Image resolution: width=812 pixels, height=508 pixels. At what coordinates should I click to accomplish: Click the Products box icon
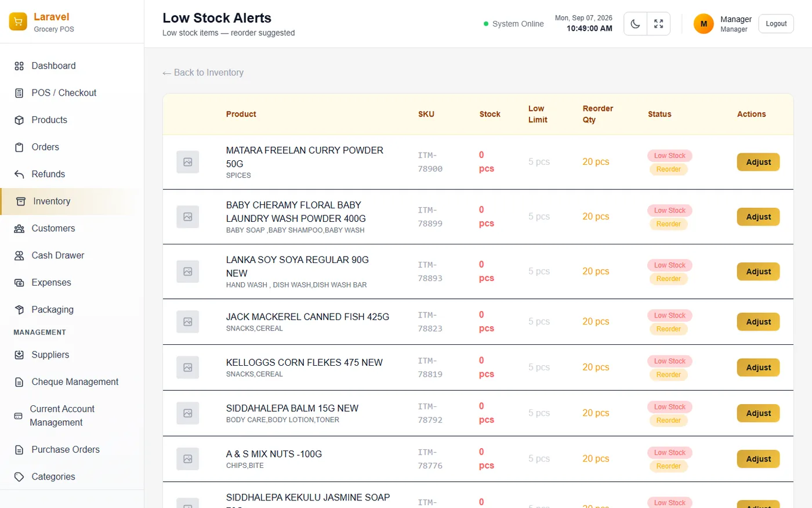click(x=19, y=120)
